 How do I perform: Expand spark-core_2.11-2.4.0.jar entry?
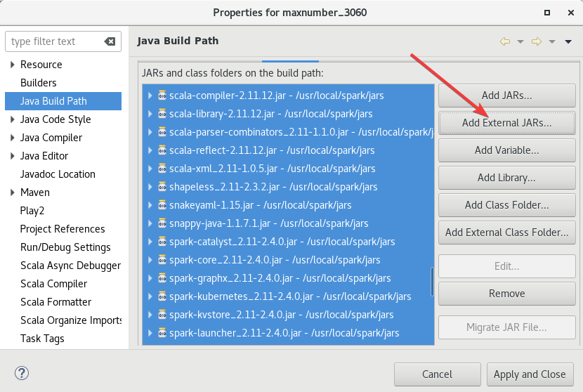[x=150, y=260]
